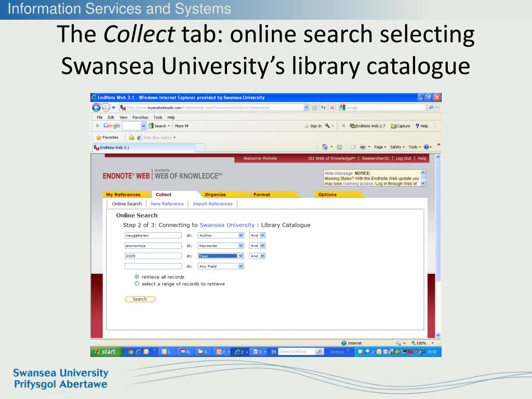The height and width of the screenshot is (399, 532).
Task: Click the Google toolbar Search icon
Action: pos(151,126)
